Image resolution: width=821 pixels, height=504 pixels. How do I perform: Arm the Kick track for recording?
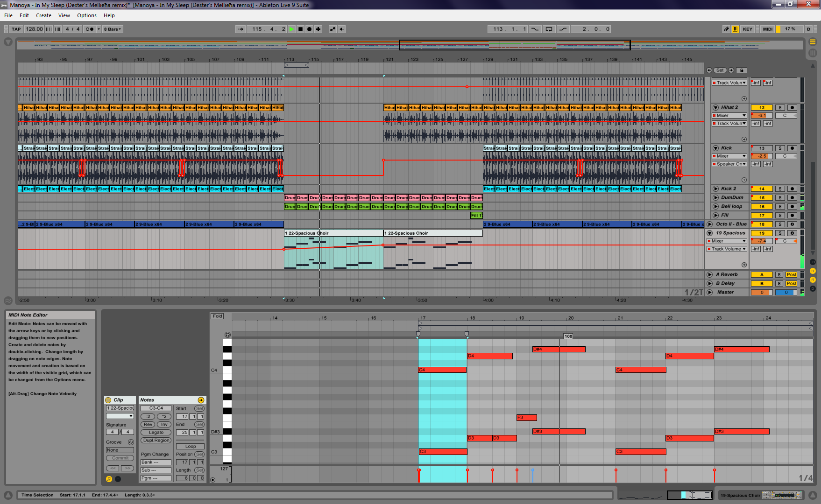click(792, 148)
